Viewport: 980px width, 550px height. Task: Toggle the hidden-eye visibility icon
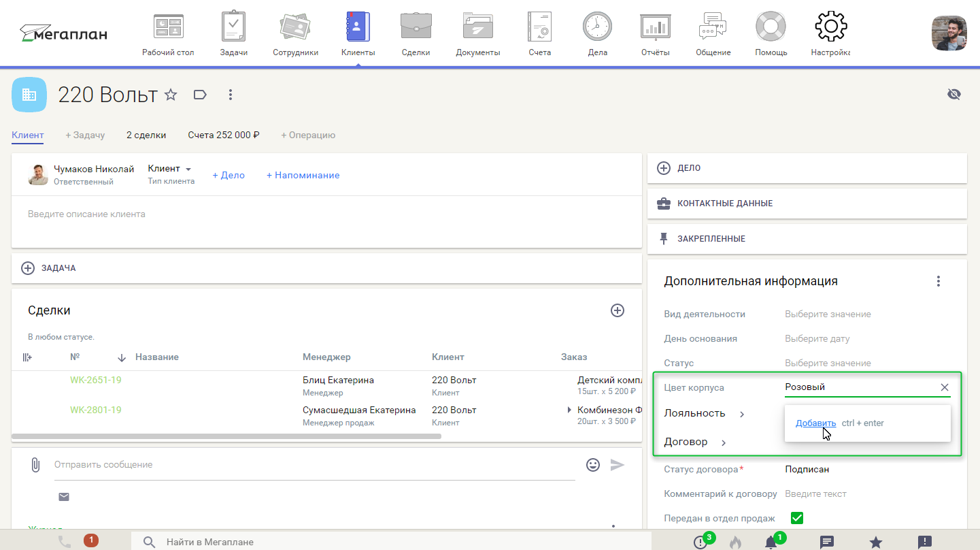(x=953, y=95)
